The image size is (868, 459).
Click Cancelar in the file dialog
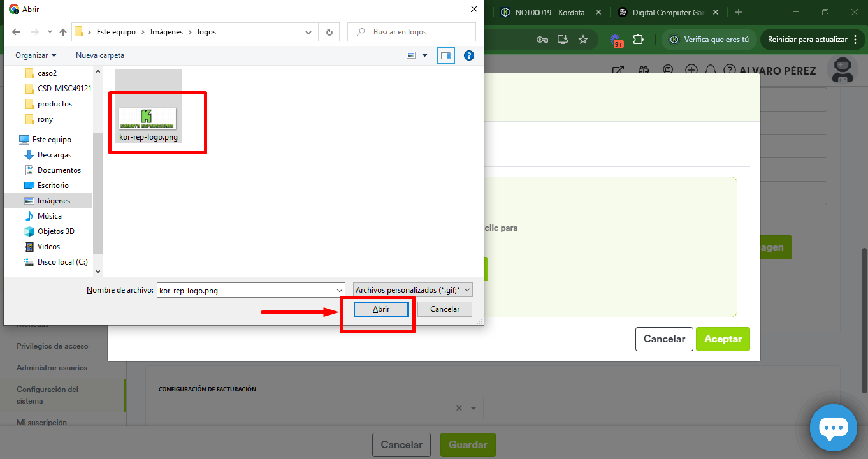[x=445, y=309]
